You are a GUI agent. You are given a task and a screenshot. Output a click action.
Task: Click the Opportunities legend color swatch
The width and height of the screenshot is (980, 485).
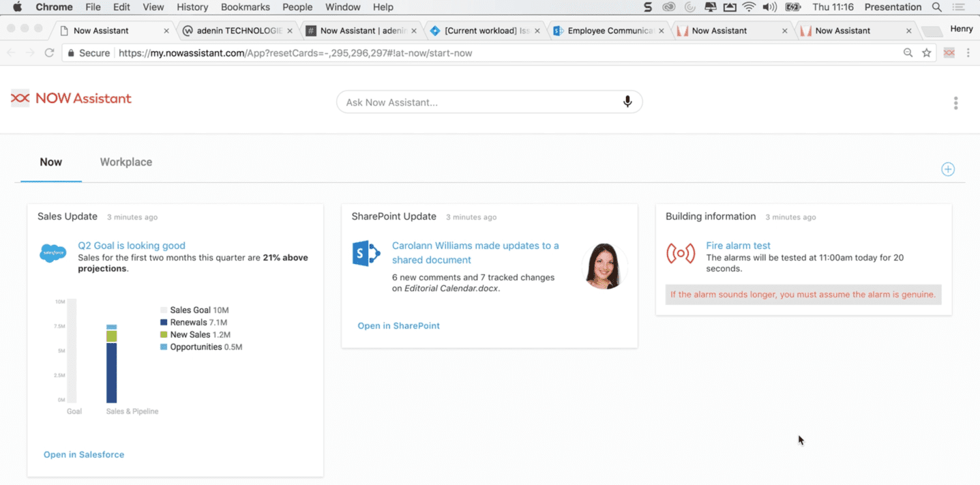(x=164, y=347)
